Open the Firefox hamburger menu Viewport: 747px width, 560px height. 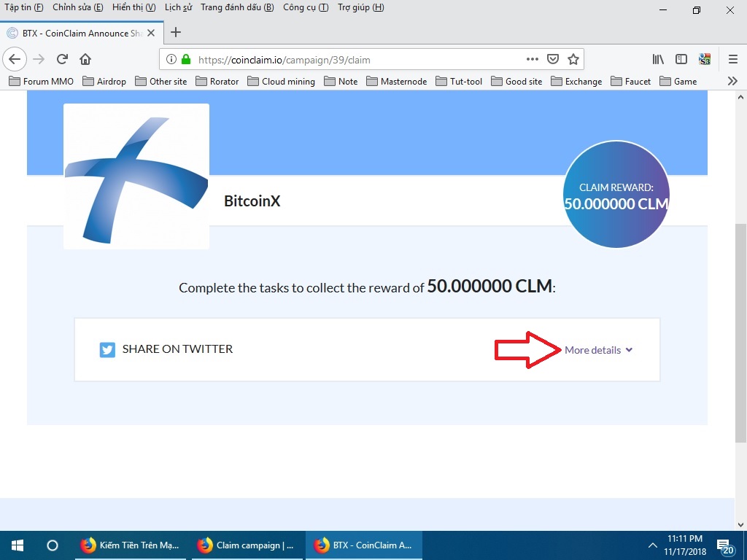point(732,59)
